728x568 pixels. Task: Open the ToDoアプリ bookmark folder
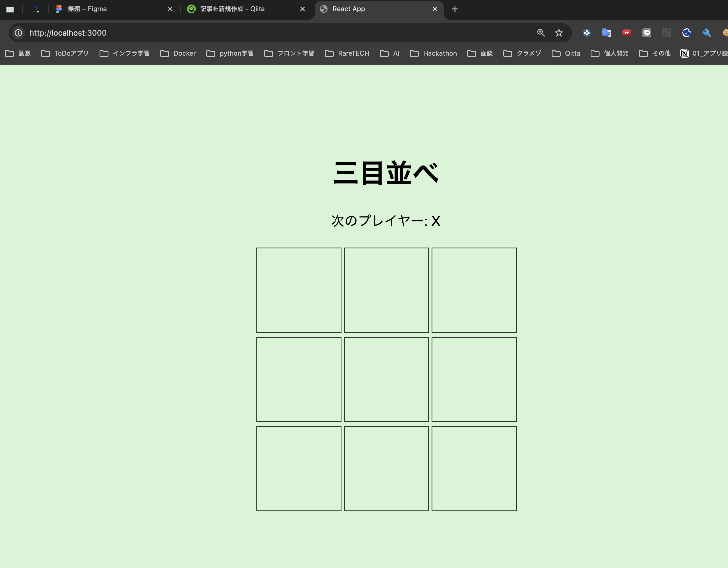pyautogui.click(x=71, y=53)
